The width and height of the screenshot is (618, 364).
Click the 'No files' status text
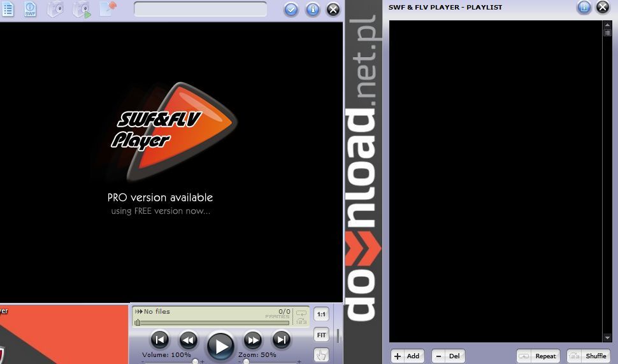pyautogui.click(x=157, y=311)
